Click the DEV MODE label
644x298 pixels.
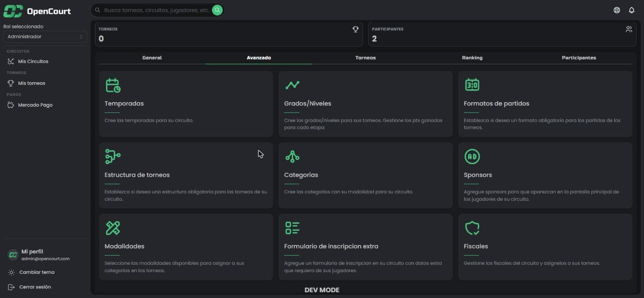tap(322, 290)
